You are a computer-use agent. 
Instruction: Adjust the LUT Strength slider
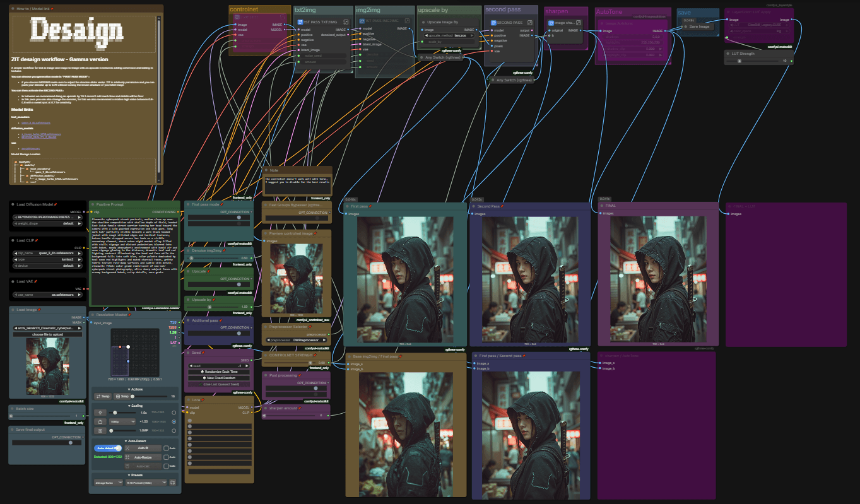[752, 61]
